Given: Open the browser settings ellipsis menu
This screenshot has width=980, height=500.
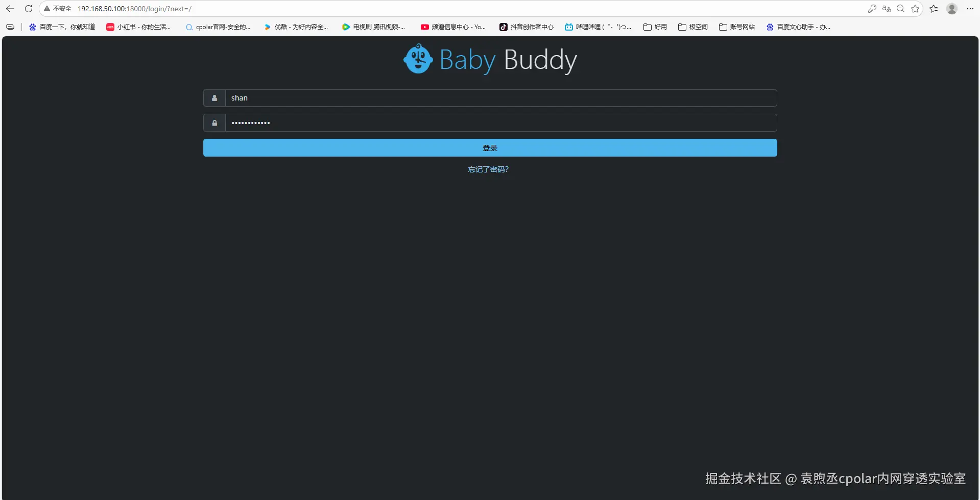Looking at the screenshot, I should tap(970, 9).
